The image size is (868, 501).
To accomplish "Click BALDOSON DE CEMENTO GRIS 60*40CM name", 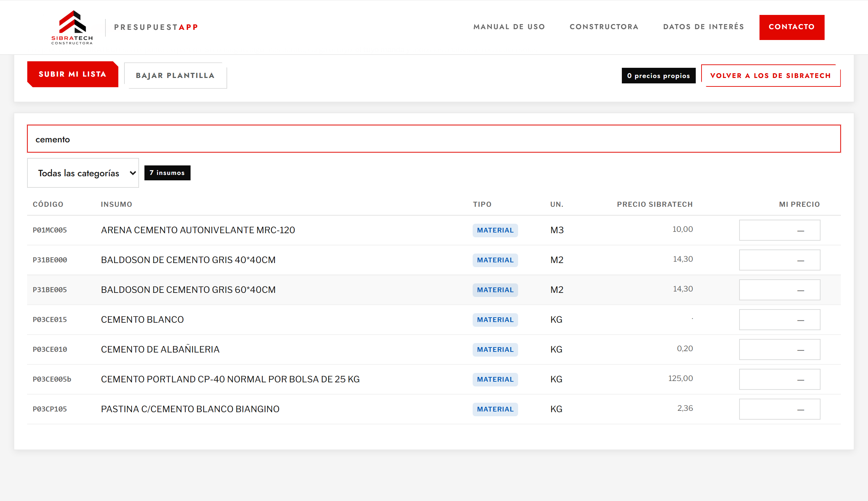I will tap(188, 290).
